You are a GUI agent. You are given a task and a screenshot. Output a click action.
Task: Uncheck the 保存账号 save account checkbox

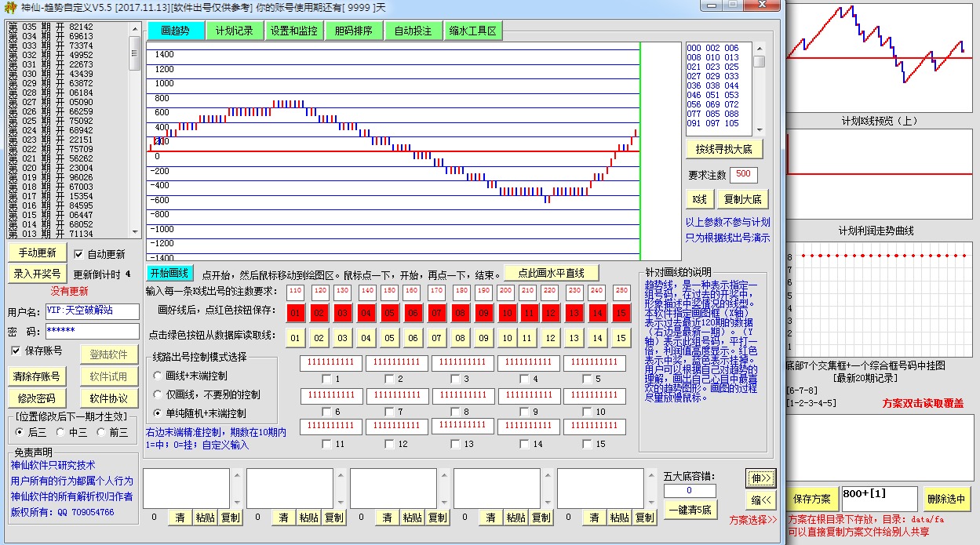tap(16, 351)
